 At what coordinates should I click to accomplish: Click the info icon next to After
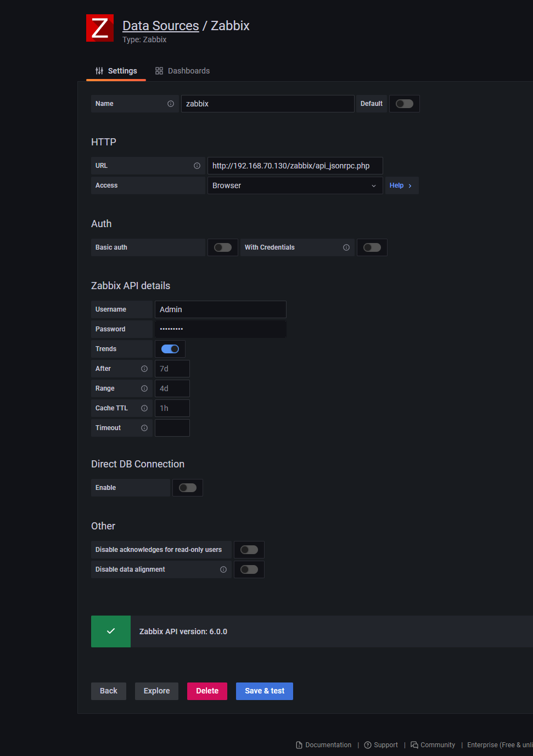pos(144,369)
